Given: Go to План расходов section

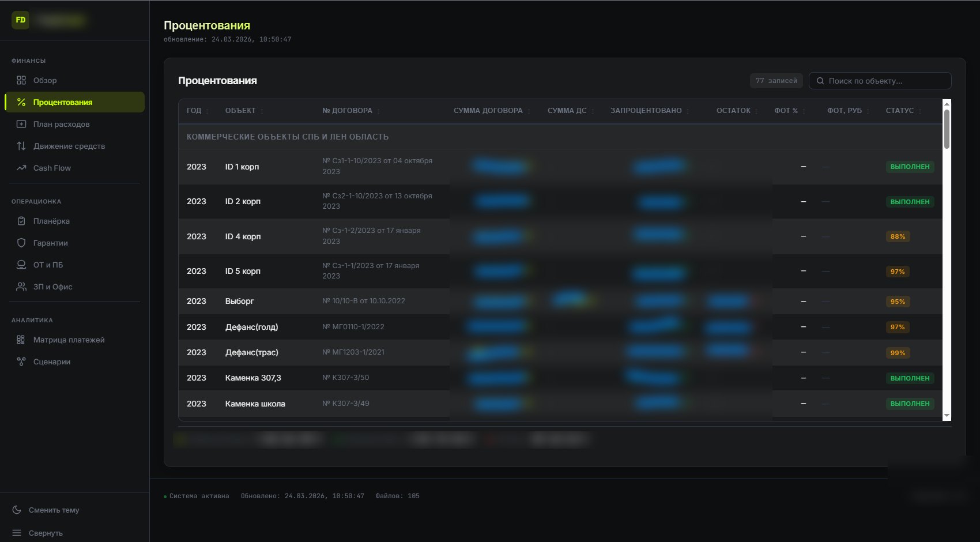Looking at the screenshot, I should coord(74,124).
